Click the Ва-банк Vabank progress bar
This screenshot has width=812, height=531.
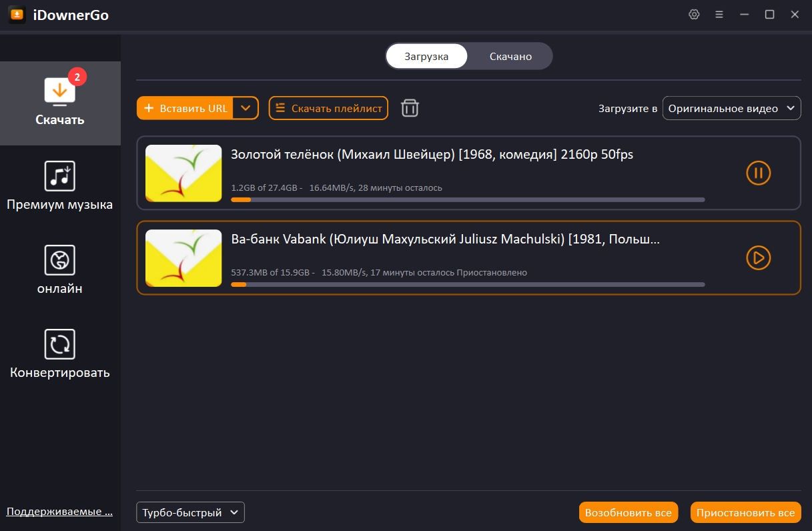coord(468,284)
